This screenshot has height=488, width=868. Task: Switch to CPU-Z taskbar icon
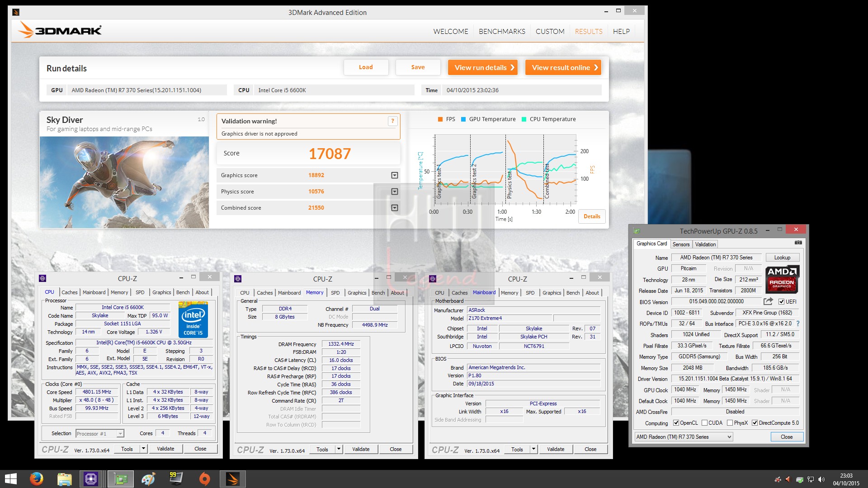tap(91, 479)
